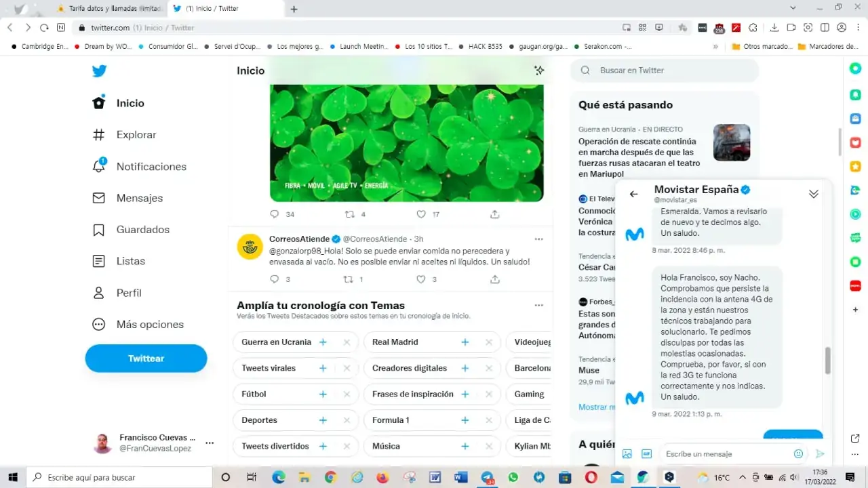The image size is (868, 488).
Task: Follow the Real Madrid topic
Action: [465, 342]
